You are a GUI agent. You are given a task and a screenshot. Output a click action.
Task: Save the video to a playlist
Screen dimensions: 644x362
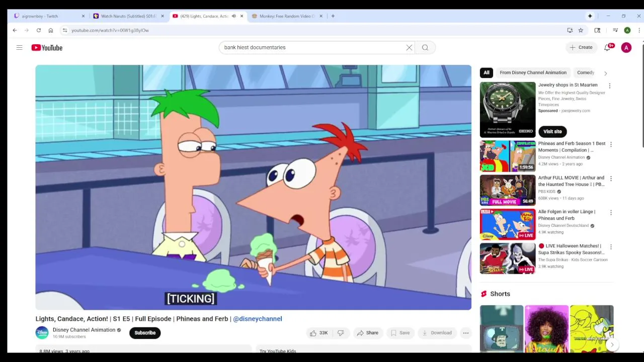coord(400,333)
